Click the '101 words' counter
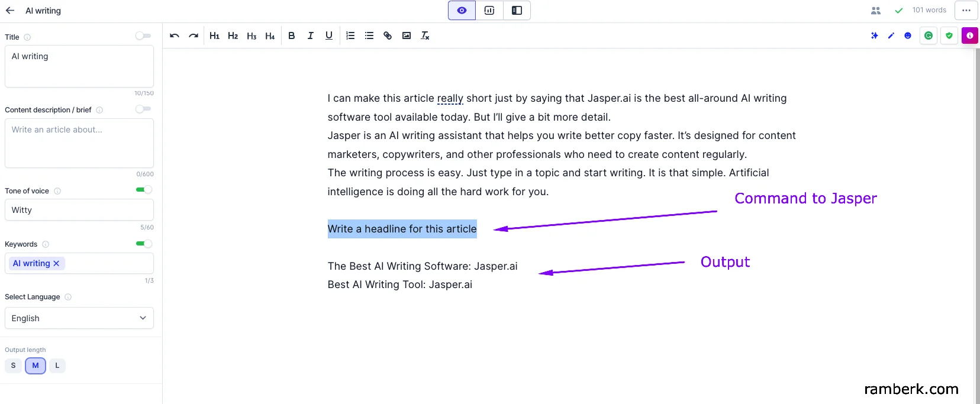Image resolution: width=980 pixels, height=404 pixels. tap(929, 10)
